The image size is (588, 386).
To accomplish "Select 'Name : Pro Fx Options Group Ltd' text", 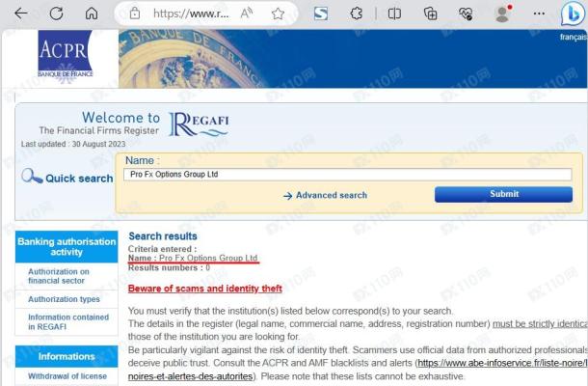I will (193, 258).
